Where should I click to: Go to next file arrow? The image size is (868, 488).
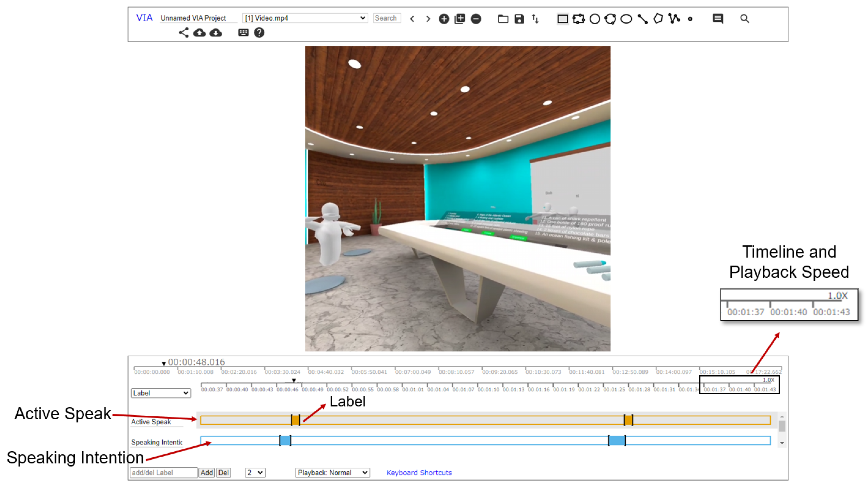tap(428, 19)
